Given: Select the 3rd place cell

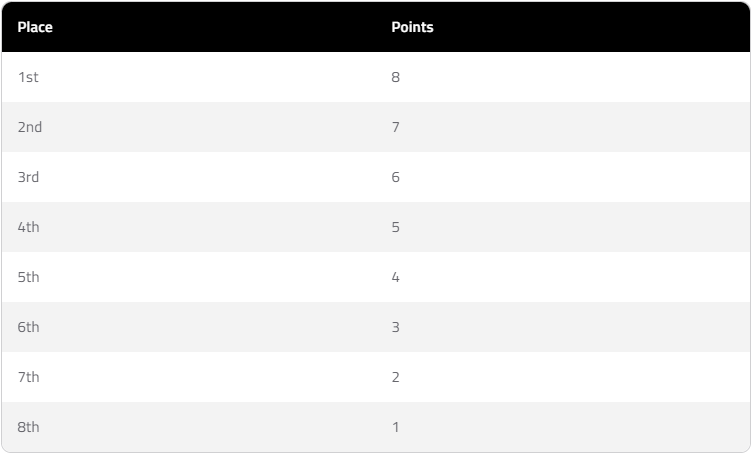Looking at the screenshot, I should pyautogui.click(x=29, y=177).
